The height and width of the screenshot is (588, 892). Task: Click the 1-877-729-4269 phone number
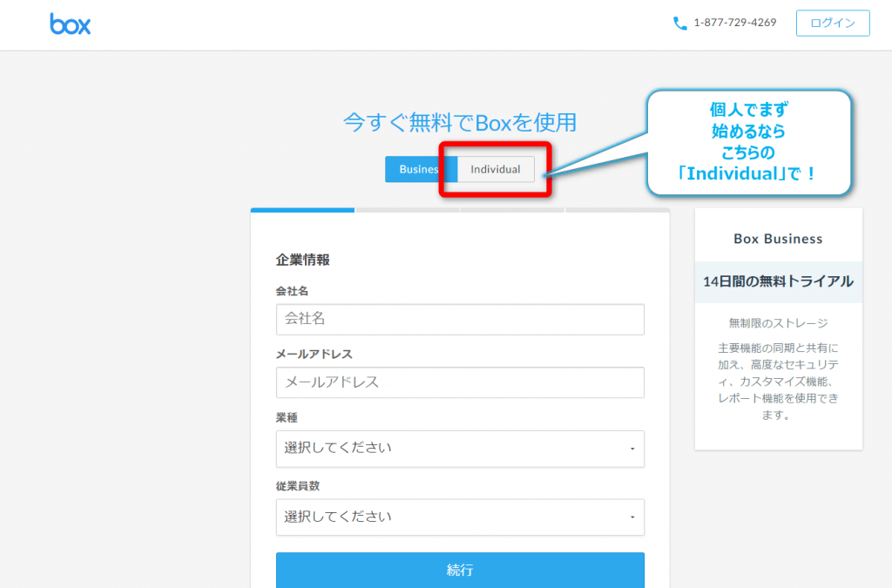click(x=734, y=24)
